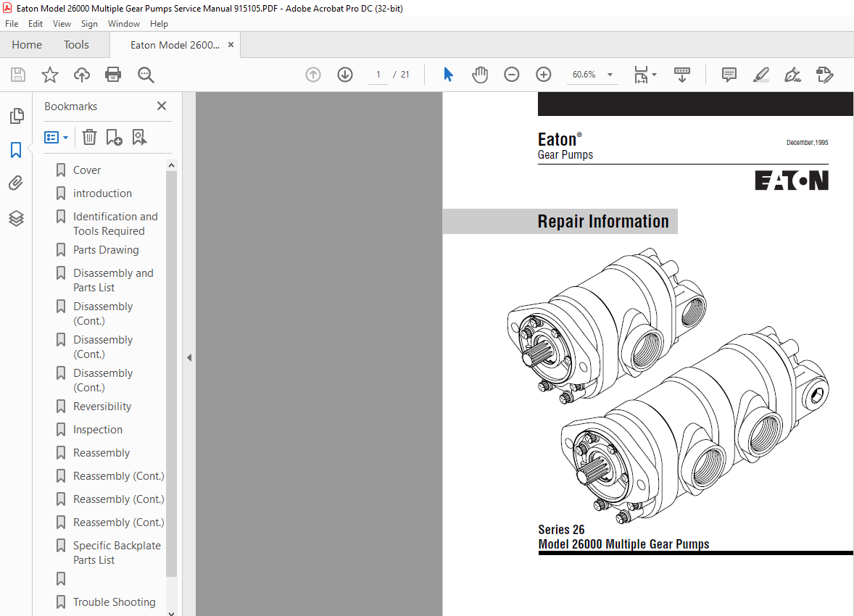Open the Inspection bookmark
The height and width of the screenshot is (616, 854).
(97, 430)
